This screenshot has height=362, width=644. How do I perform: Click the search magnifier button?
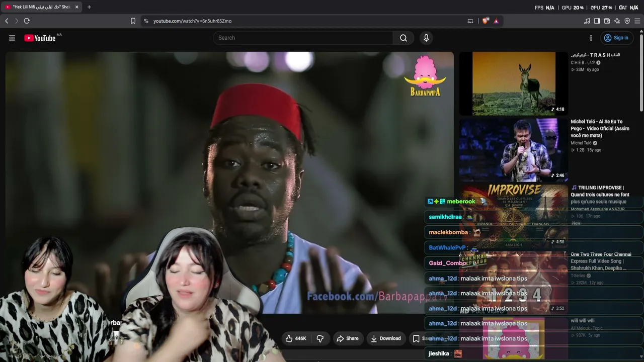pos(404,38)
